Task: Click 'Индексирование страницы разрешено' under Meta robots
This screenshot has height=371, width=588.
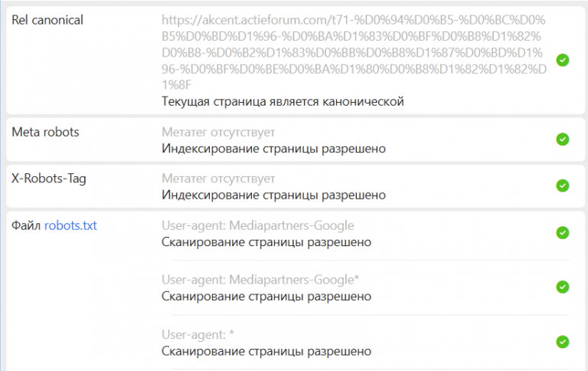Action: pos(274,149)
